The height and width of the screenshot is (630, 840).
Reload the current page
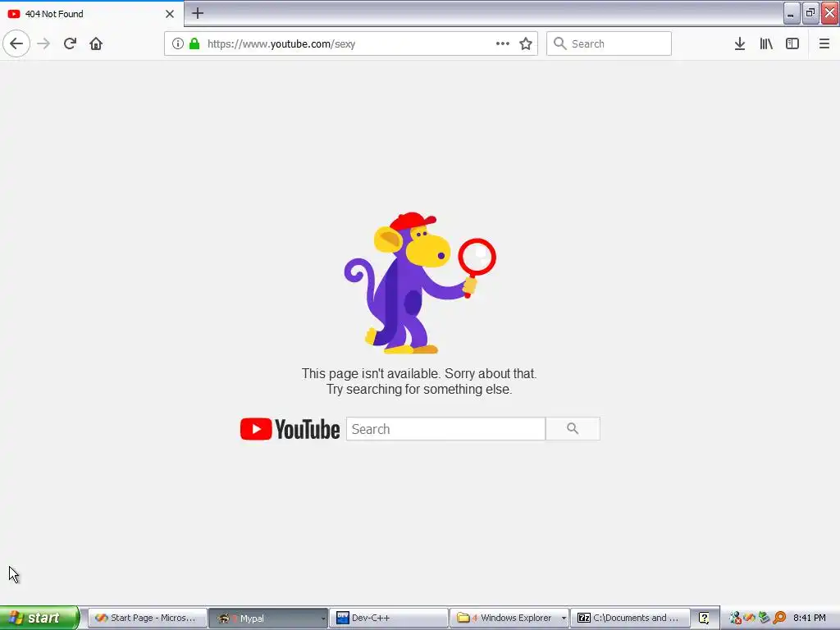[70, 43]
